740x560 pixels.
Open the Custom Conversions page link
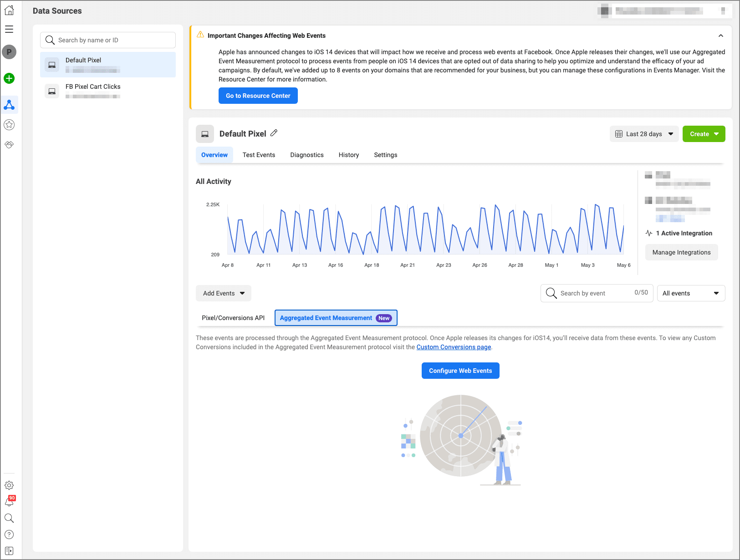(x=454, y=347)
